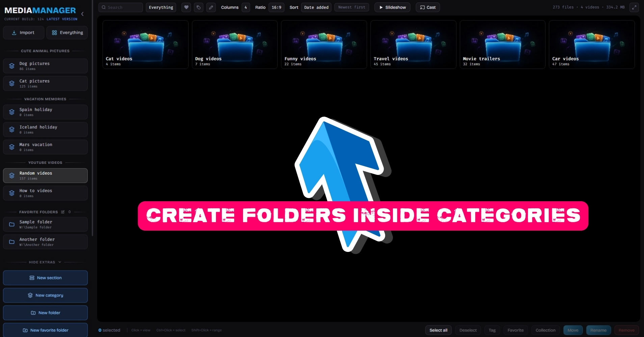The height and width of the screenshot is (337, 644).
Task: Adjust the Columns count value
Action: tap(246, 7)
